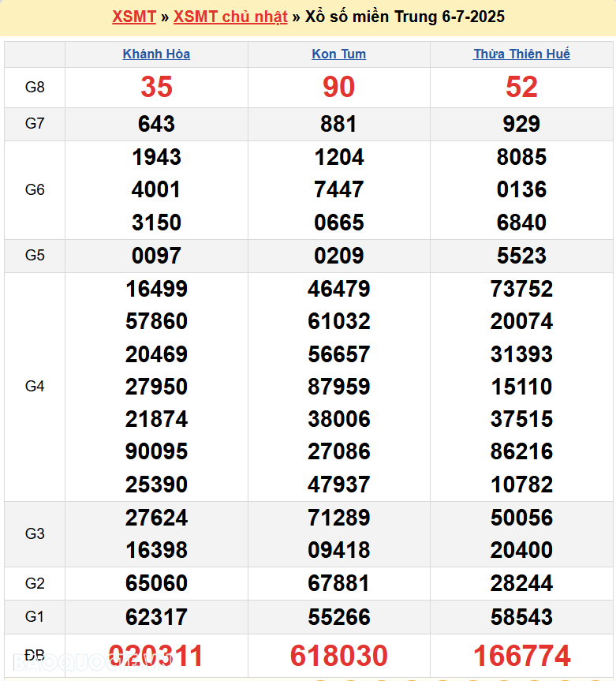Open the XSMT breadcrumb link
This screenshot has height=681, width=616.
click(134, 17)
